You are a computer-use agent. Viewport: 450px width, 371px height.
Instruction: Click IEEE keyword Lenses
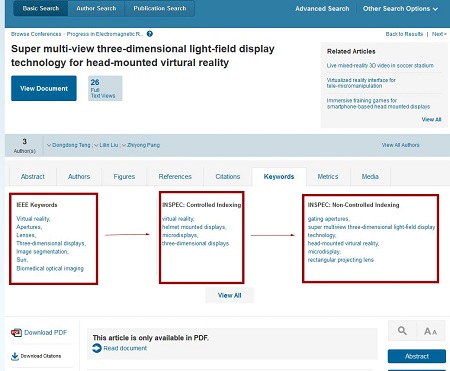pyautogui.click(x=26, y=235)
